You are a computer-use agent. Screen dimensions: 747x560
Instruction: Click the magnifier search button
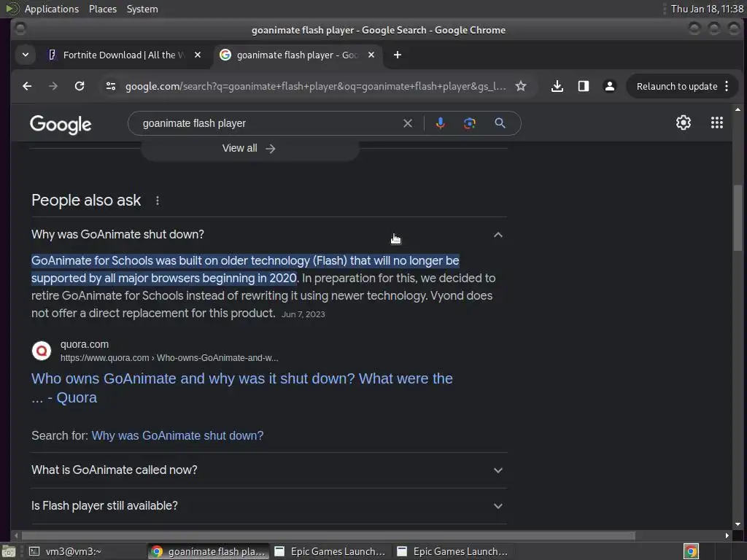point(500,123)
